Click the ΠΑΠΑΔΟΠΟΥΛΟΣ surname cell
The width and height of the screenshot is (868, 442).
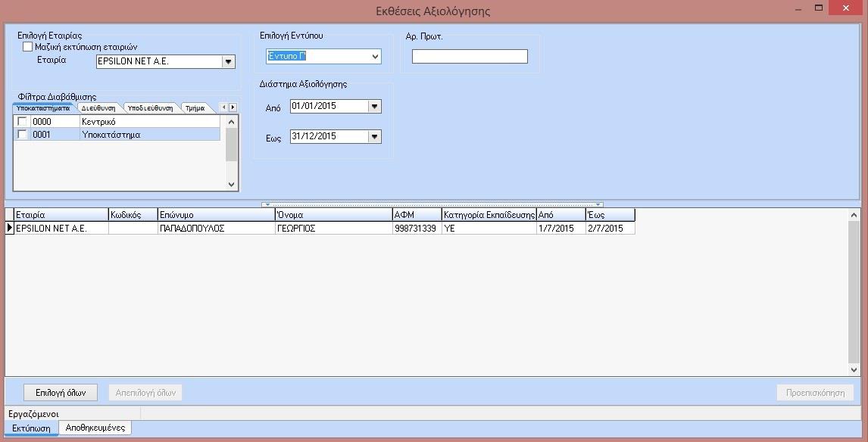216,228
